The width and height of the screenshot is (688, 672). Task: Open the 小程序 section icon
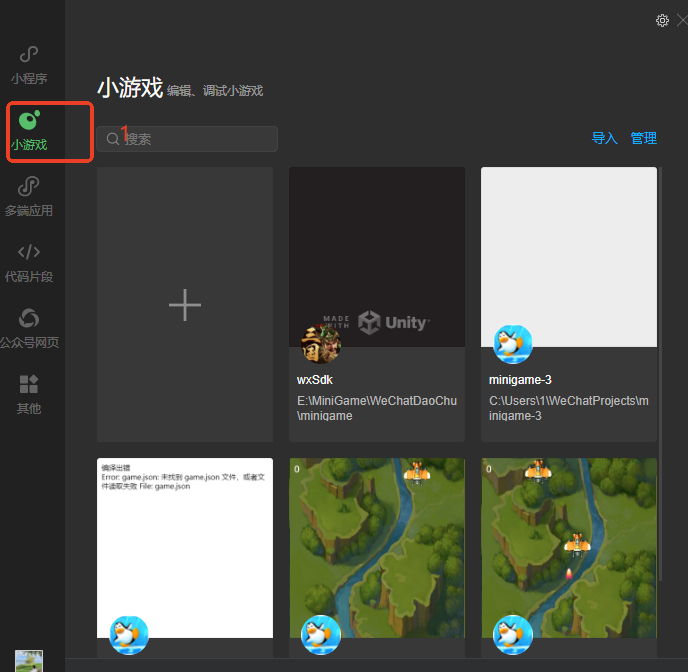[29, 54]
